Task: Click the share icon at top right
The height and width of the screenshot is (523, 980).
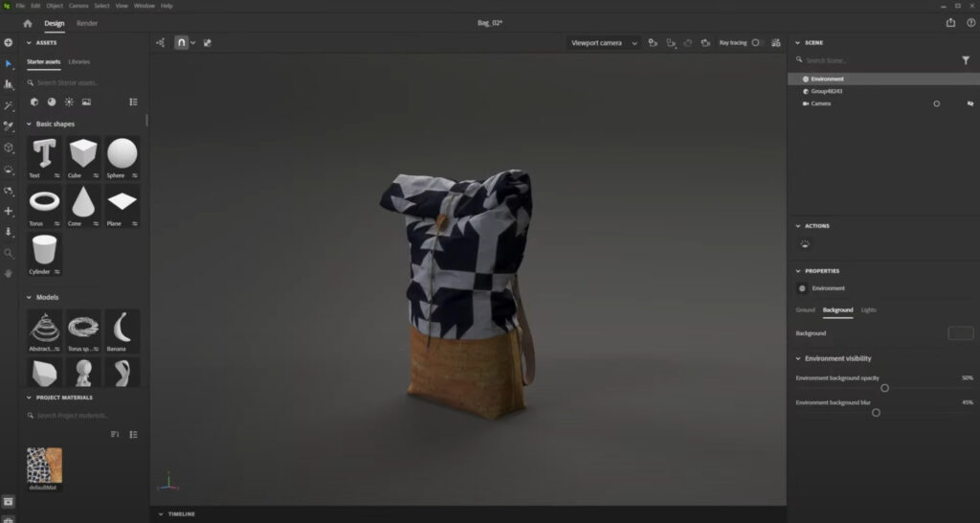Action: [950, 23]
